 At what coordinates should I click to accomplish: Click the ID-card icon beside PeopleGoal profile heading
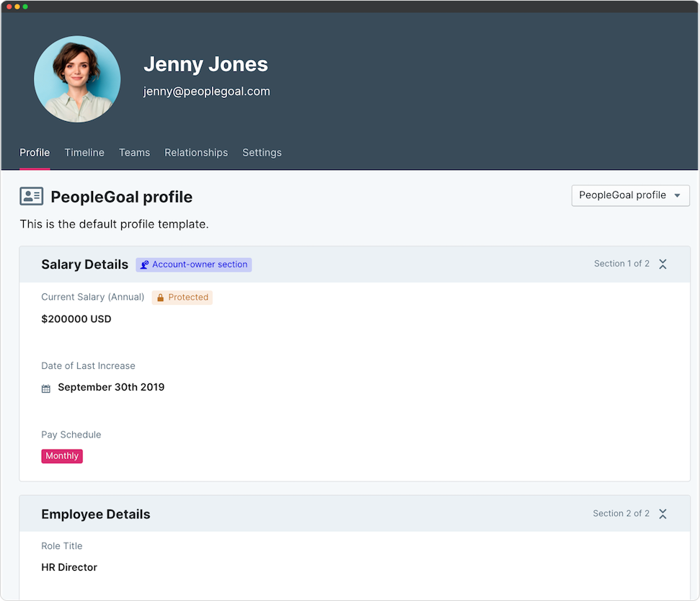pyautogui.click(x=32, y=196)
